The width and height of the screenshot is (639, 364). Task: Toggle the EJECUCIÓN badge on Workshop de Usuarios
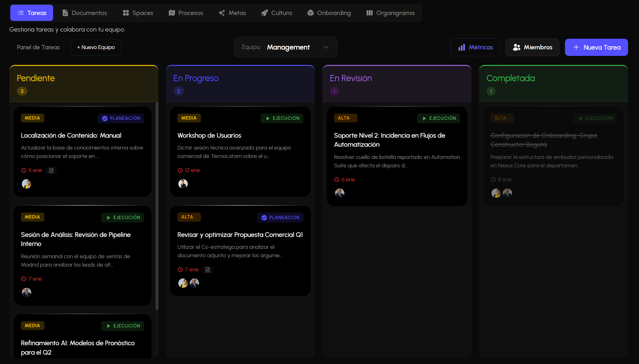(x=282, y=118)
